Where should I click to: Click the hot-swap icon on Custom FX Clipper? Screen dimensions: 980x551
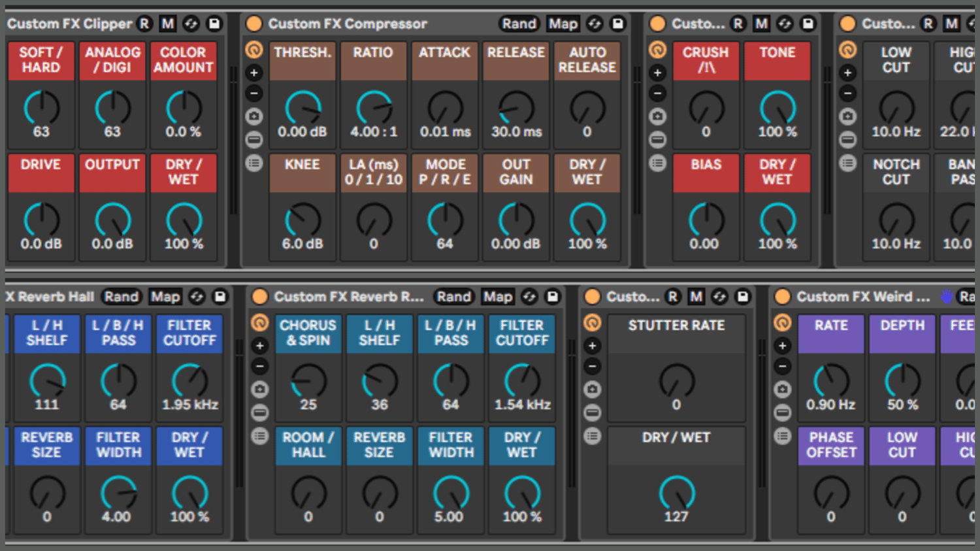tap(191, 24)
